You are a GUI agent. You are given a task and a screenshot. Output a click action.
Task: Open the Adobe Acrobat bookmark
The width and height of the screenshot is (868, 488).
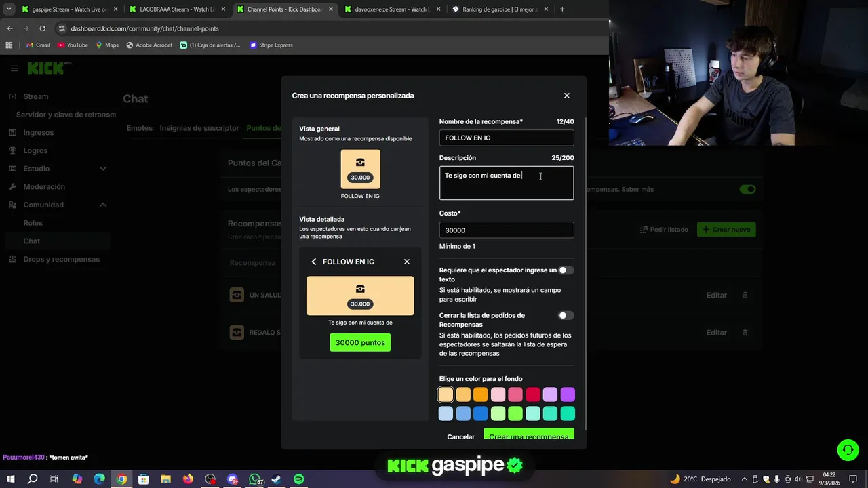(149, 45)
